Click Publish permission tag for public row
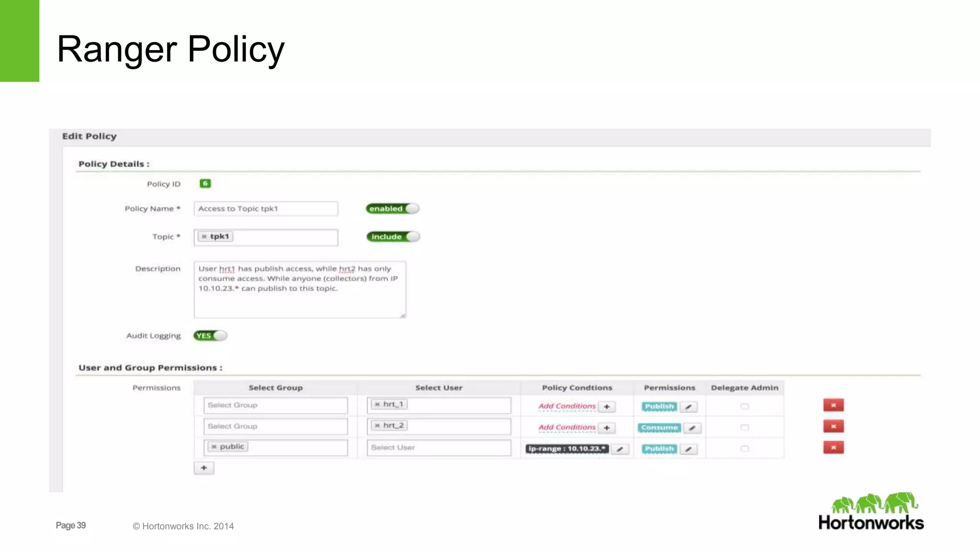Viewport: 980px width, 551px height. coord(659,449)
